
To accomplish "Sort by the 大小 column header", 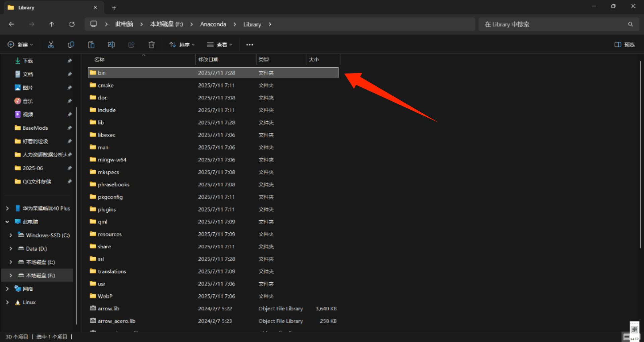I will pos(323,59).
